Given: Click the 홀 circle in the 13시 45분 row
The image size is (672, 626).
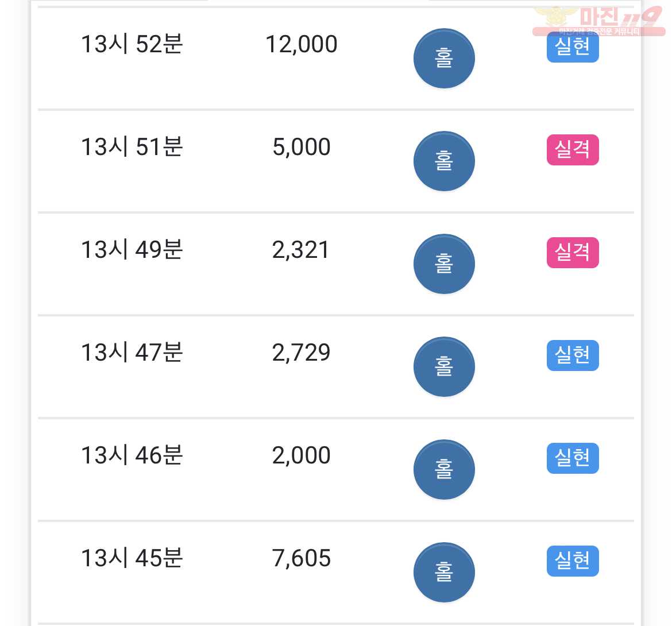Looking at the screenshot, I should click(444, 573).
